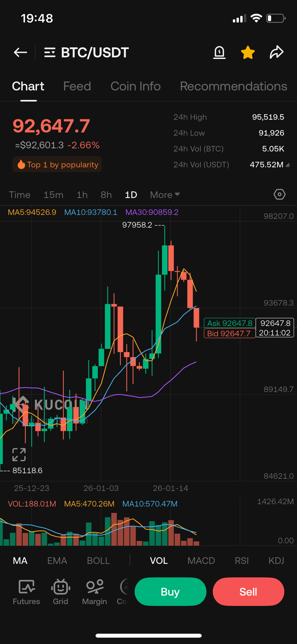
Task: Tap the VOL:188.01M legend
Action: pyautogui.click(x=32, y=504)
